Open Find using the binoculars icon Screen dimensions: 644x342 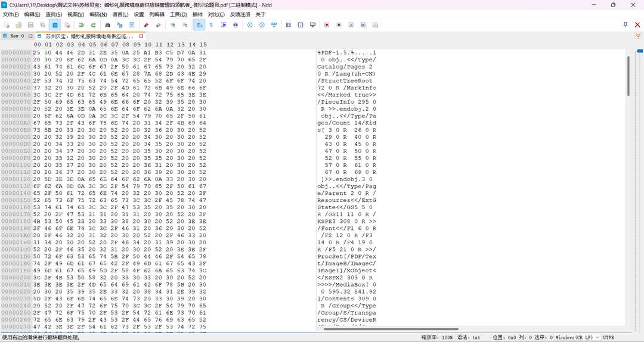pos(107,25)
